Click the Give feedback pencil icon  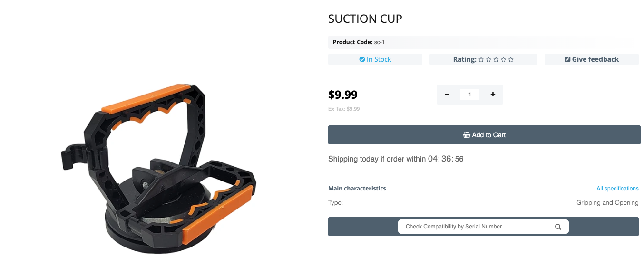tap(567, 59)
